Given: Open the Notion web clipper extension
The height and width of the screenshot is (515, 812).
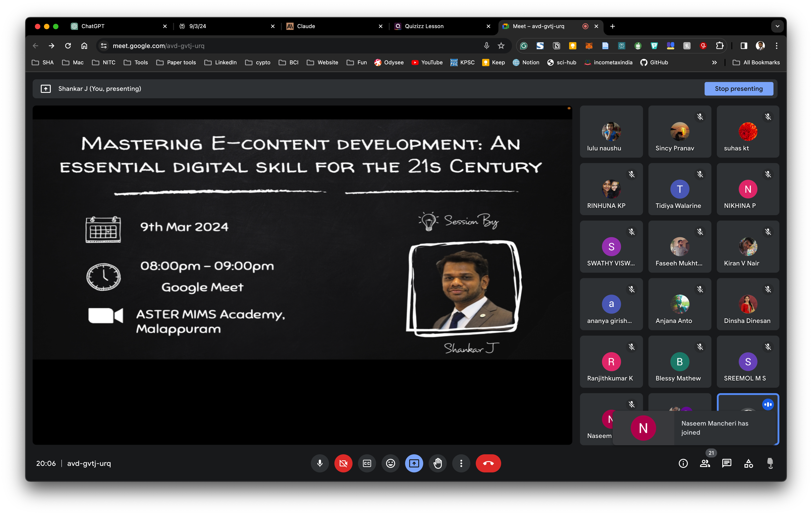Looking at the screenshot, I should 556,46.
